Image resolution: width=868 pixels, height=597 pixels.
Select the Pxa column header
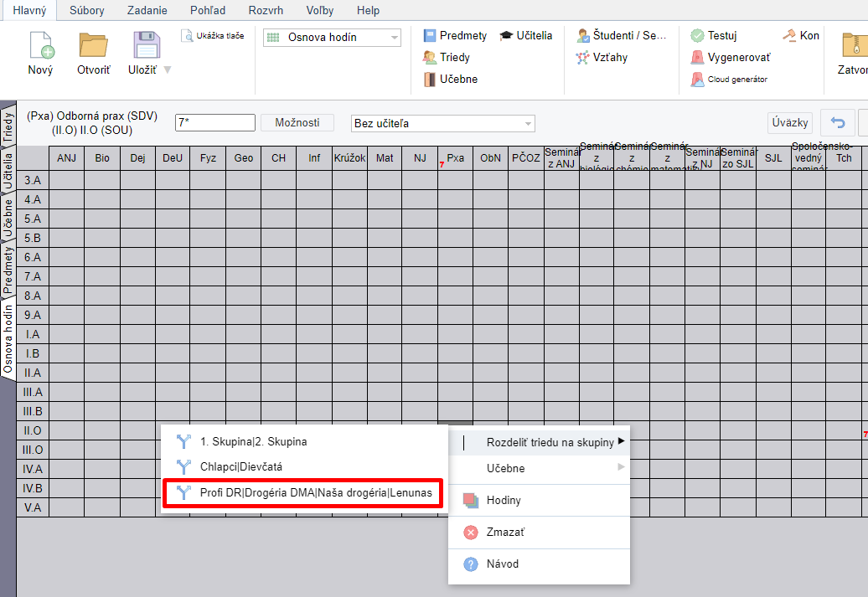[x=455, y=158]
